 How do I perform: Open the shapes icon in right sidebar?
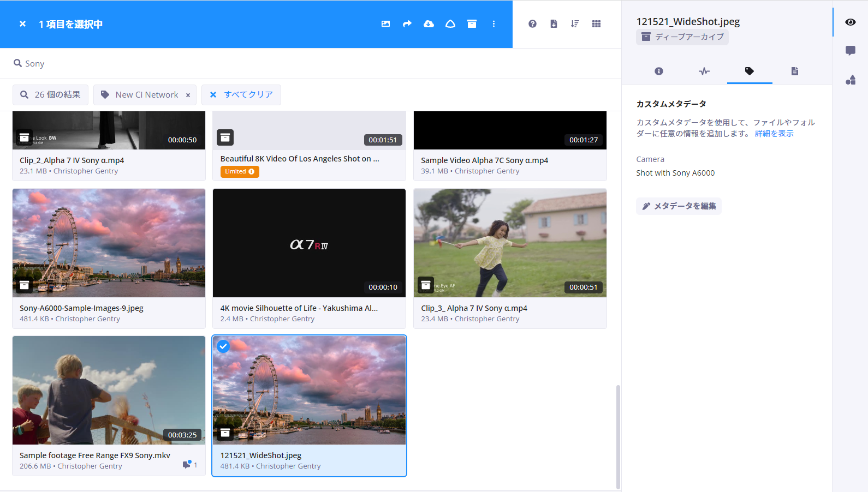pyautogui.click(x=851, y=80)
